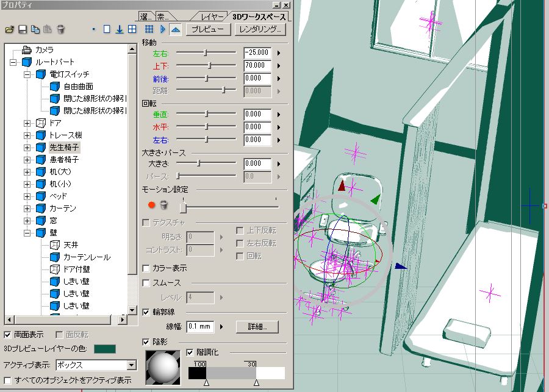Enable the カラー表示 checkbox
Image resolution: width=549 pixels, height=392 pixels.
[x=146, y=268]
